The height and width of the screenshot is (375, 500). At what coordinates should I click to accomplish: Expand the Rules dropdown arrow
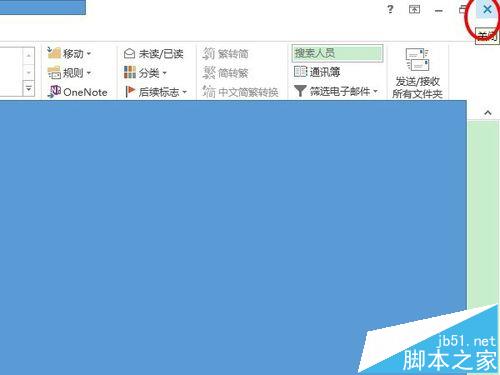[x=89, y=72]
